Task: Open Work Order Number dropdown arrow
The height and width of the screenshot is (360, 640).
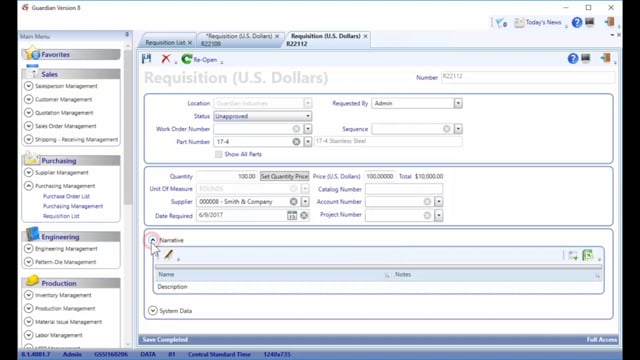Action: pos(308,129)
